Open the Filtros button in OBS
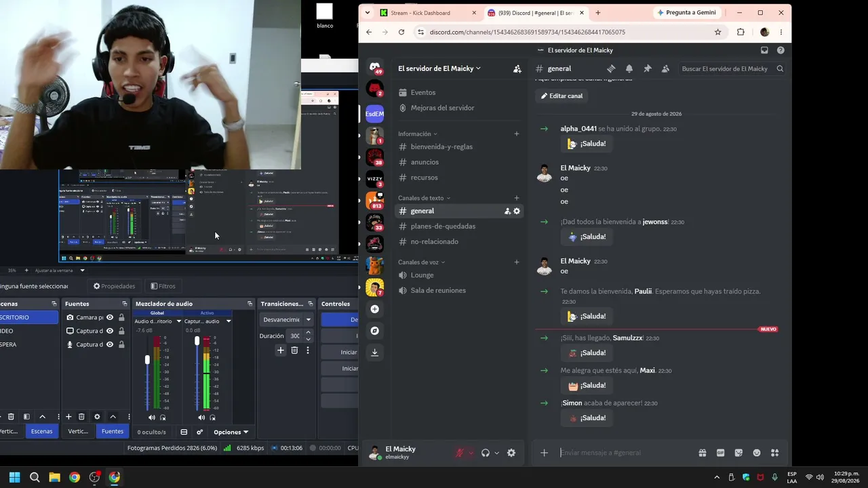The image size is (868, 488). pyautogui.click(x=163, y=286)
